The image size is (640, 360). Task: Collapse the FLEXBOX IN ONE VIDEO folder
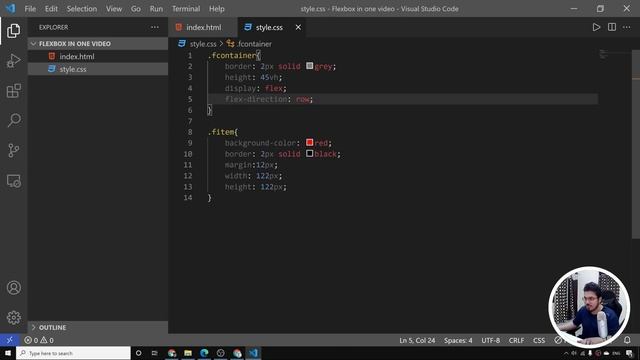[98, 44]
